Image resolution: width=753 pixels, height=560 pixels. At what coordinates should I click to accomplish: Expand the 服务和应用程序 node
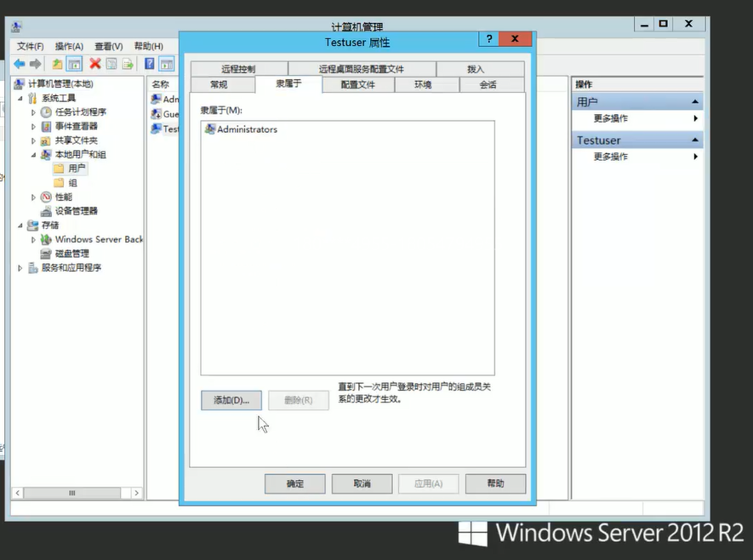[20, 268]
